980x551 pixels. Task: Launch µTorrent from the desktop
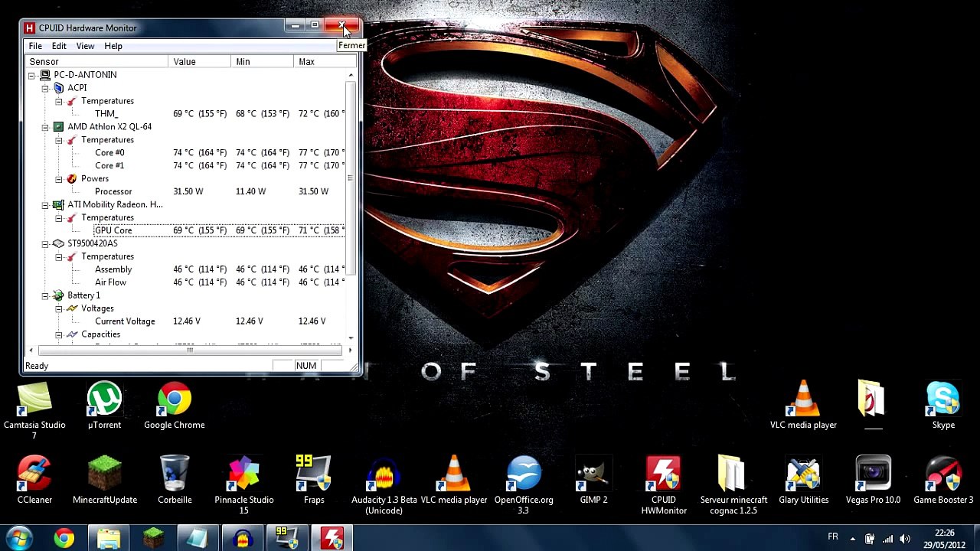(104, 406)
